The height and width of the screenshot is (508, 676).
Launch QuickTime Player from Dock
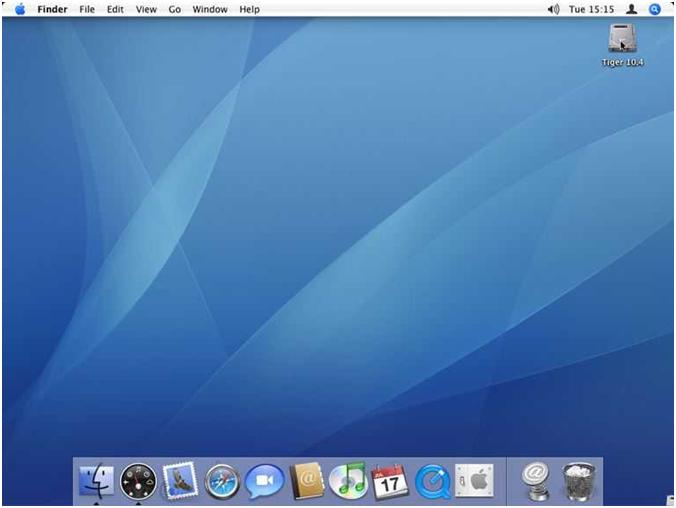pyautogui.click(x=432, y=481)
